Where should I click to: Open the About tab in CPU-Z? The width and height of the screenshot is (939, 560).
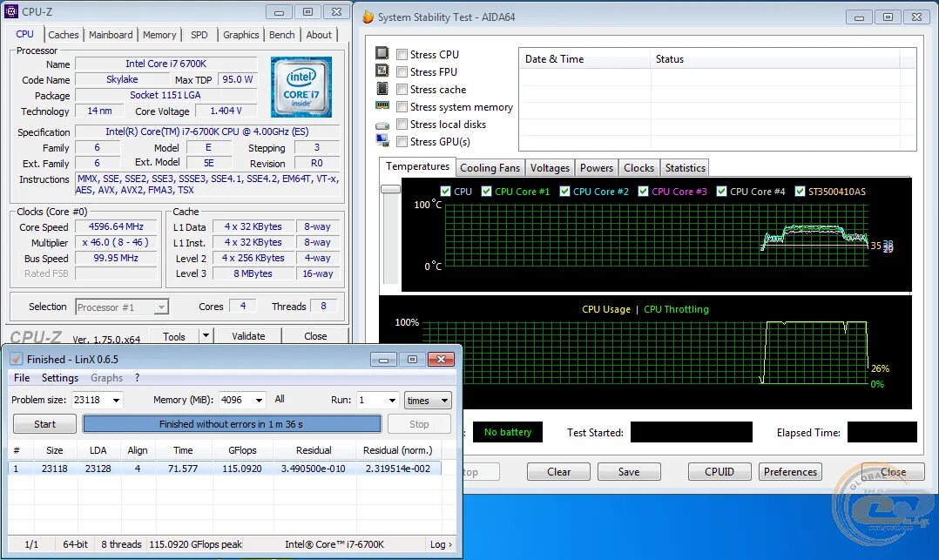[319, 35]
